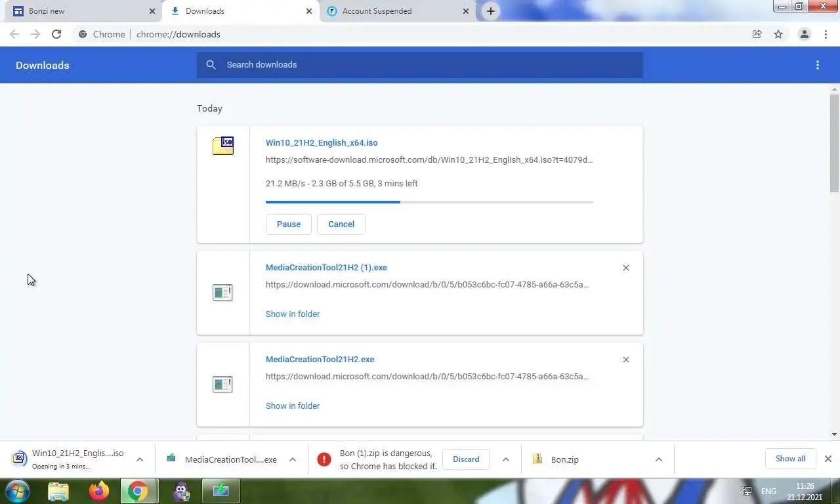This screenshot has height=504, width=840.
Task: Bookmark this page with the star icon
Action: (x=778, y=34)
